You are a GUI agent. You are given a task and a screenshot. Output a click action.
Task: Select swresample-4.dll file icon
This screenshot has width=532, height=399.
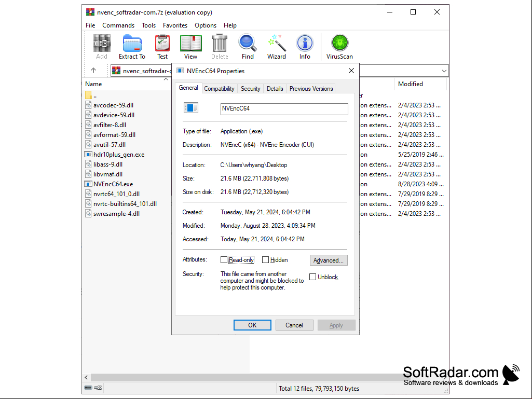point(88,213)
